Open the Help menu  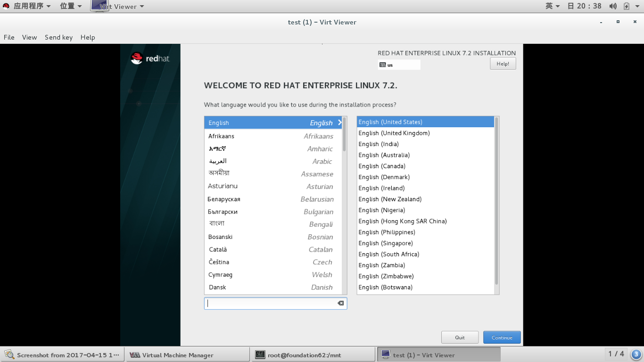click(88, 37)
